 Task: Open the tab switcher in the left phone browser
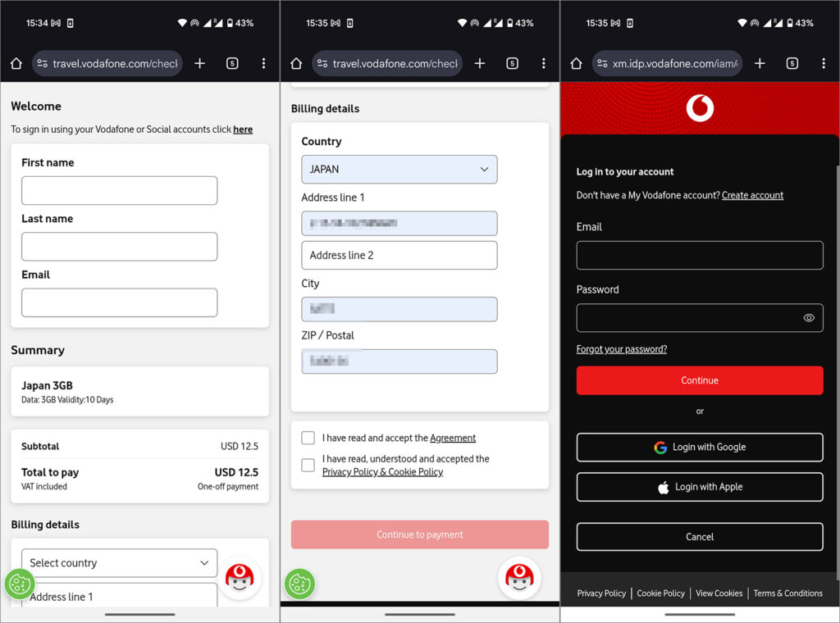(232, 64)
